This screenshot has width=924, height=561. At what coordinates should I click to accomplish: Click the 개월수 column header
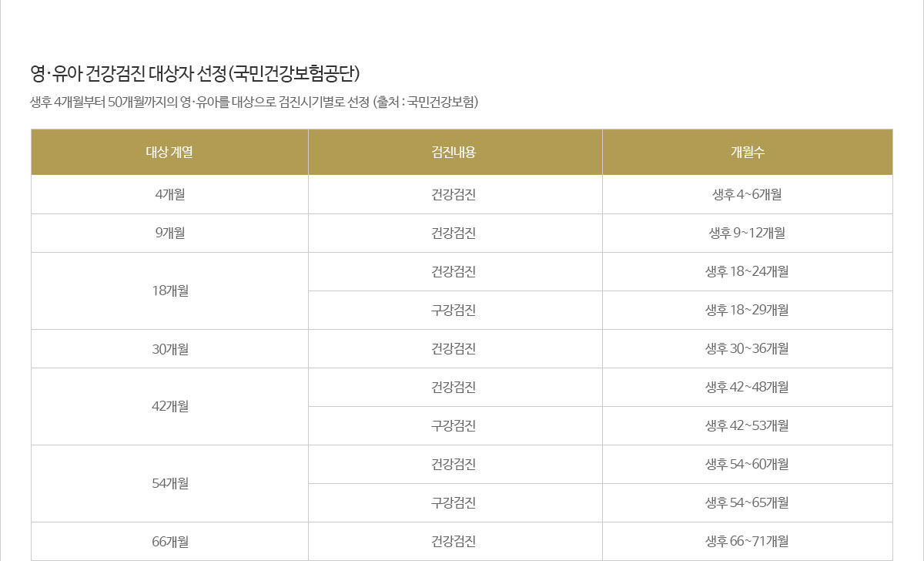[747, 152]
